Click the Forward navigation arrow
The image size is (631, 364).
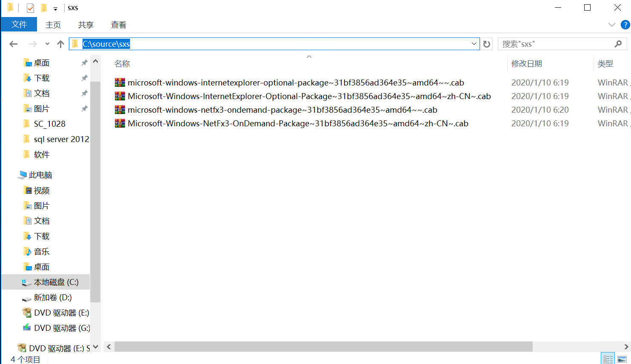click(33, 44)
